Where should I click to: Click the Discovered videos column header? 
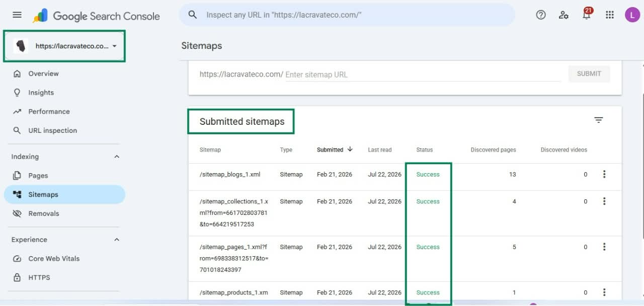click(564, 149)
